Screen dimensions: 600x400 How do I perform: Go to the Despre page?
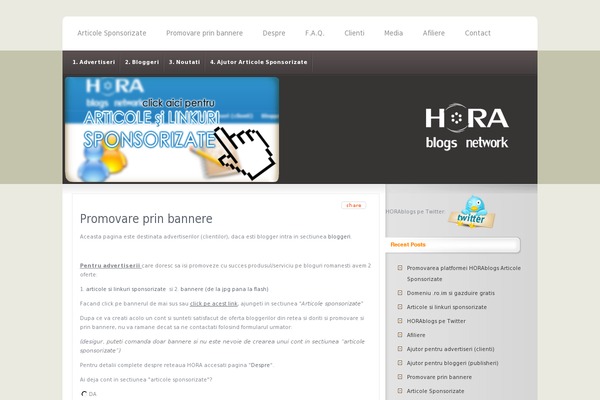tap(274, 33)
